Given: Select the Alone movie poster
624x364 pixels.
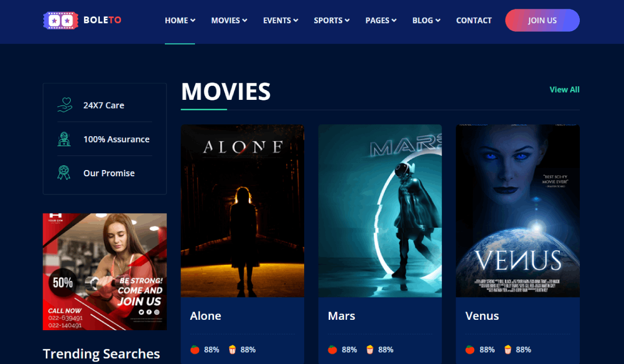Looking at the screenshot, I should point(242,211).
